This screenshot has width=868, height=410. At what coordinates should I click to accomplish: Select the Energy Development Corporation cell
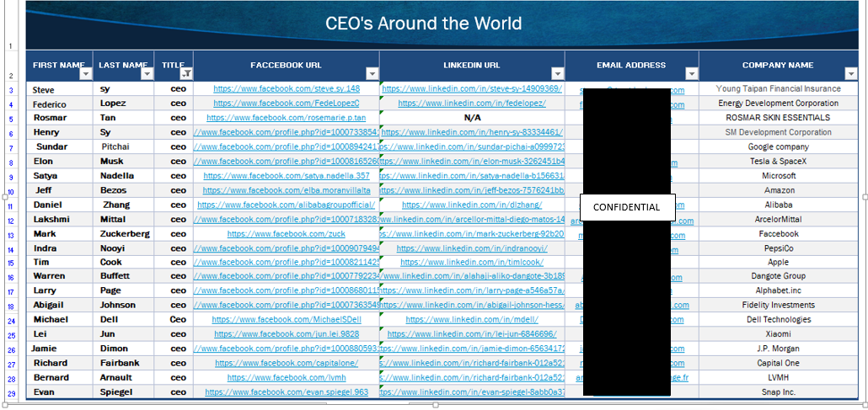click(x=778, y=103)
